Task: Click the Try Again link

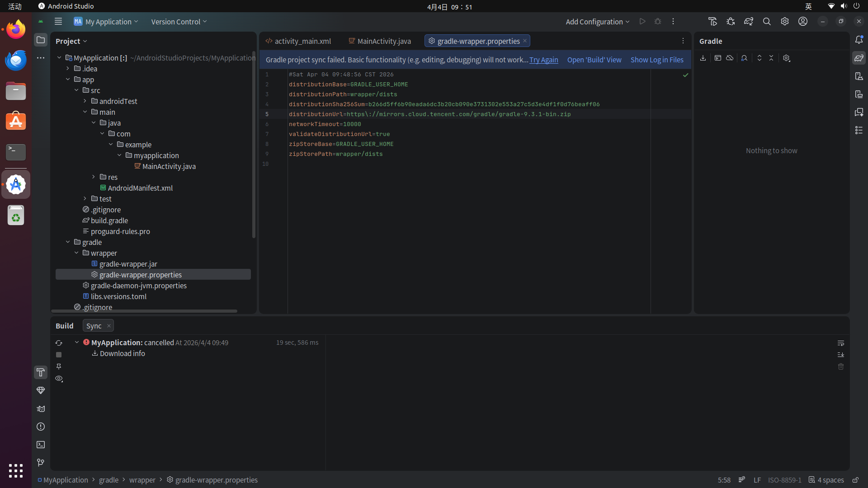Action: tap(543, 60)
